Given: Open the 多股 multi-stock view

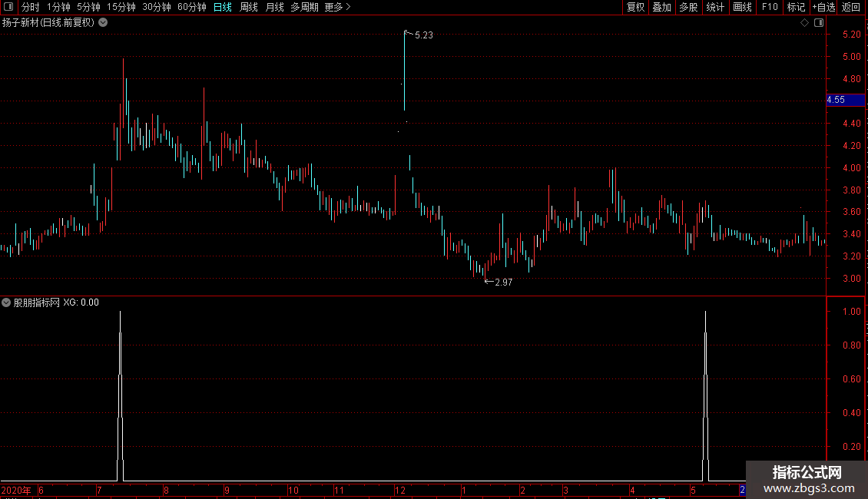Looking at the screenshot, I should point(688,7).
